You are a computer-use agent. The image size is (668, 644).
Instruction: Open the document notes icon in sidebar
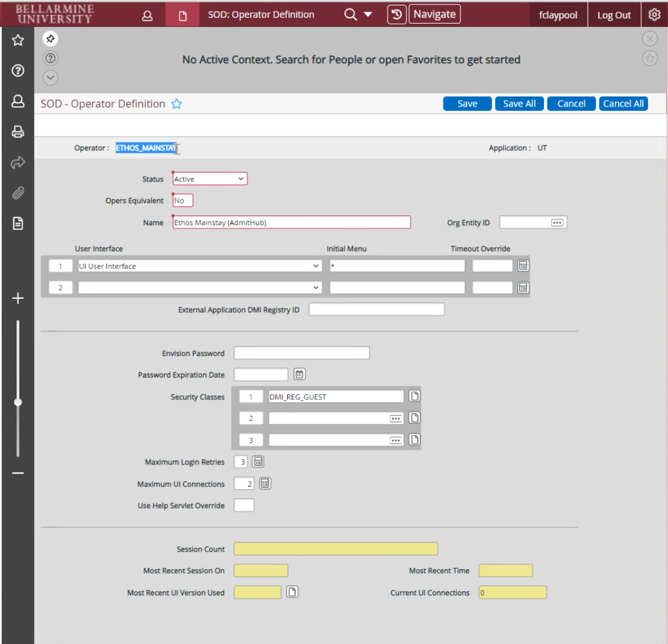point(18,223)
